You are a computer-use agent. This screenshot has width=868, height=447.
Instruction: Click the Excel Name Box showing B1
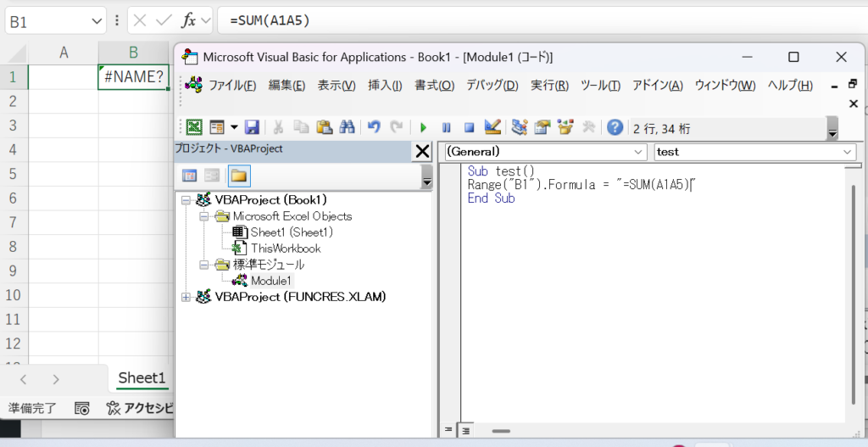[x=55, y=21]
